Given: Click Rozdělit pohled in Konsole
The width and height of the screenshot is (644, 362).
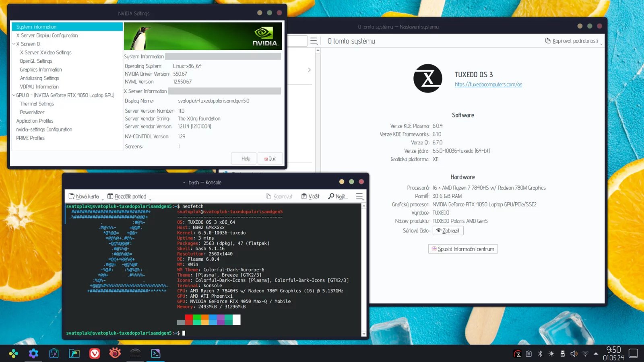Looking at the screenshot, I should pos(127,196).
